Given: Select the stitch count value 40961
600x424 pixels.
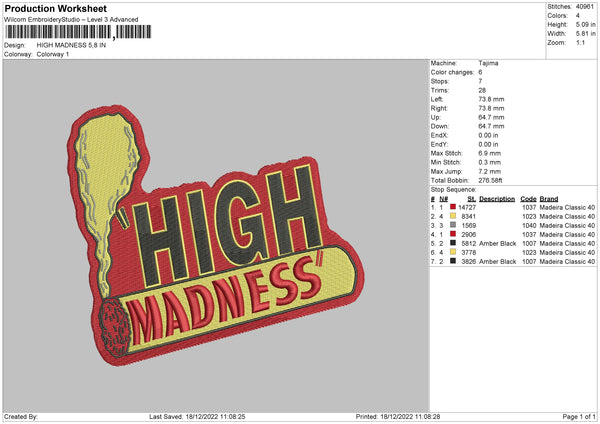Looking at the screenshot, I should point(586,6).
